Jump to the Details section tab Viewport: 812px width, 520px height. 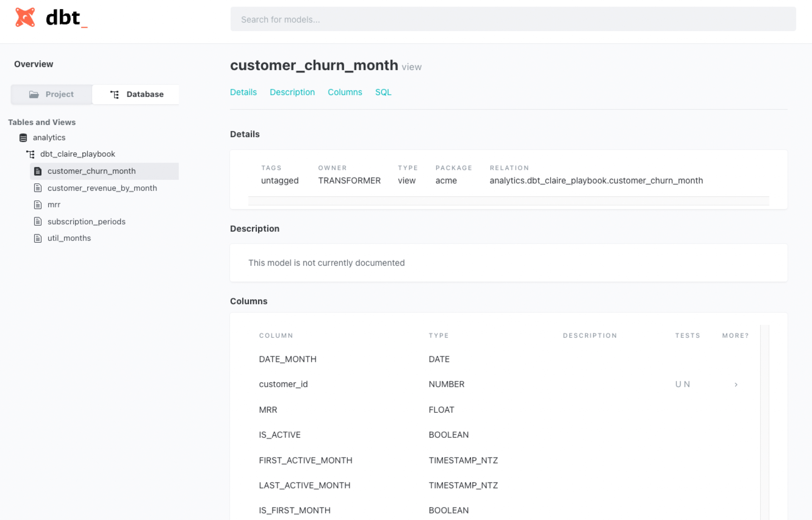[x=243, y=92]
